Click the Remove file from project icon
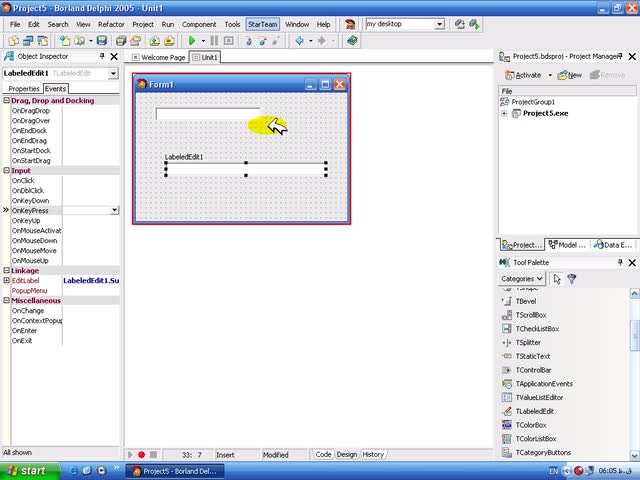640x480 pixels. (x=169, y=40)
